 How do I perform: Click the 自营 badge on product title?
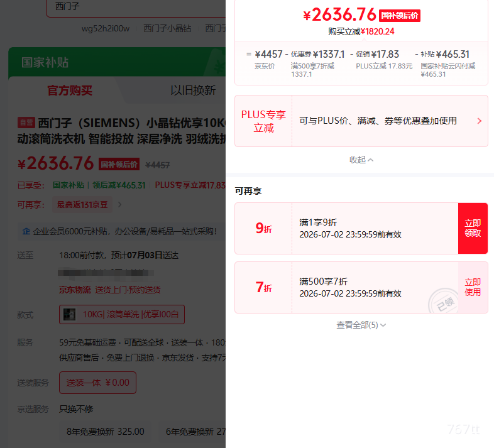tap(26, 123)
